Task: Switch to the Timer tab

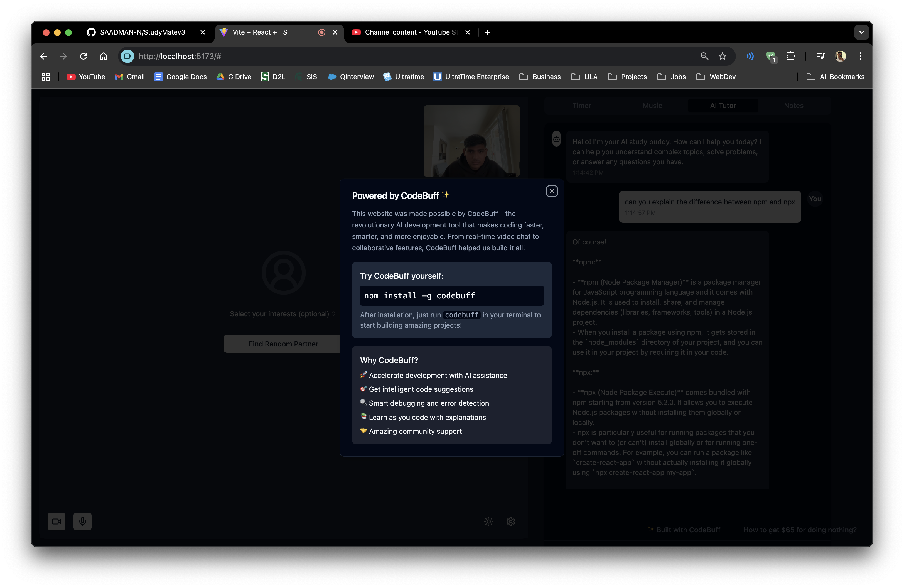Action: [581, 106]
